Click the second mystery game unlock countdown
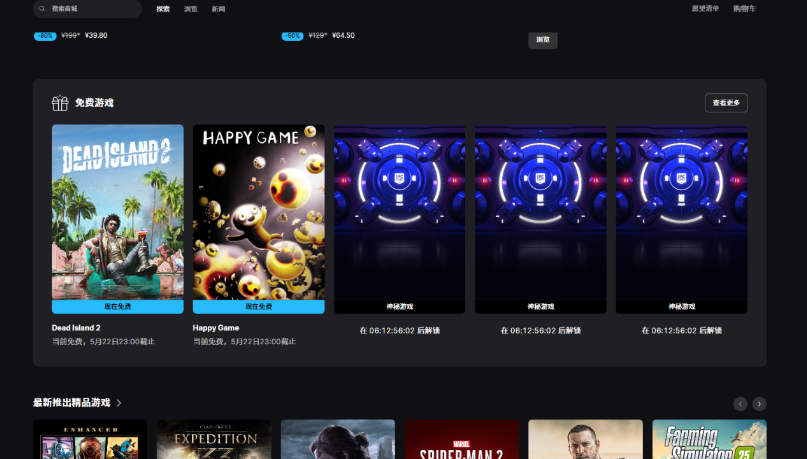 540,330
